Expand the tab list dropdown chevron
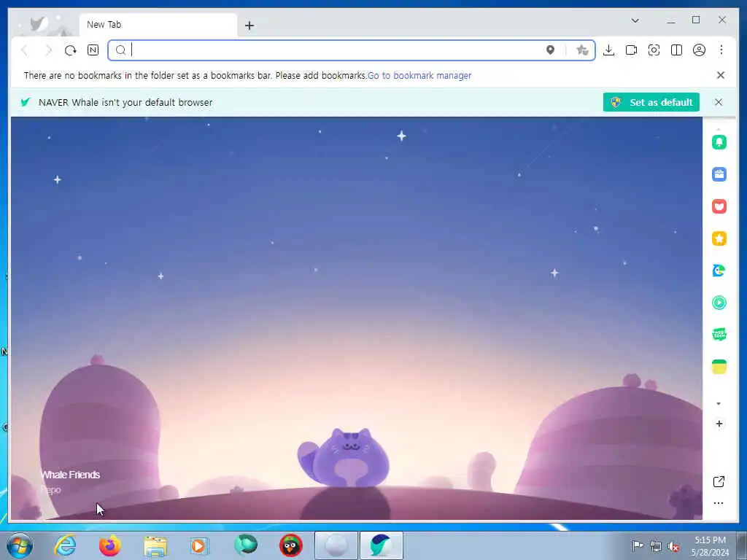The image size is (747, 560). [635, 20]
